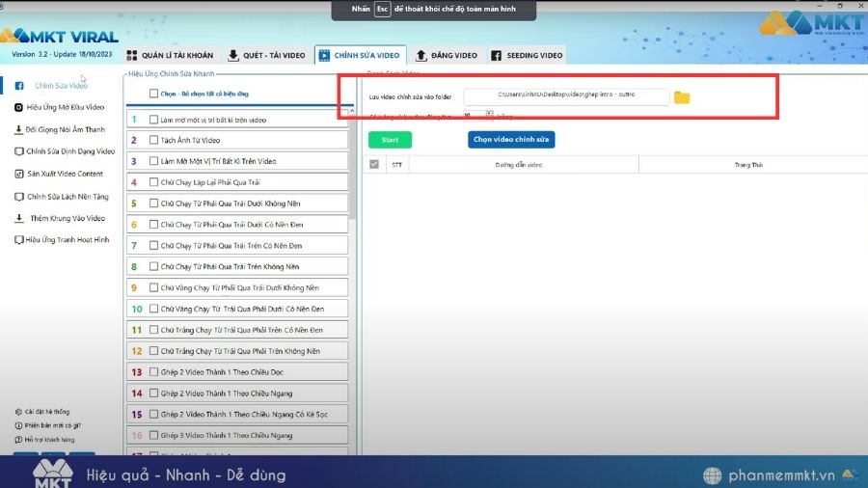
Task: Open Sản Xuất Video Content TikTok icon
Action: click(19, 174)
